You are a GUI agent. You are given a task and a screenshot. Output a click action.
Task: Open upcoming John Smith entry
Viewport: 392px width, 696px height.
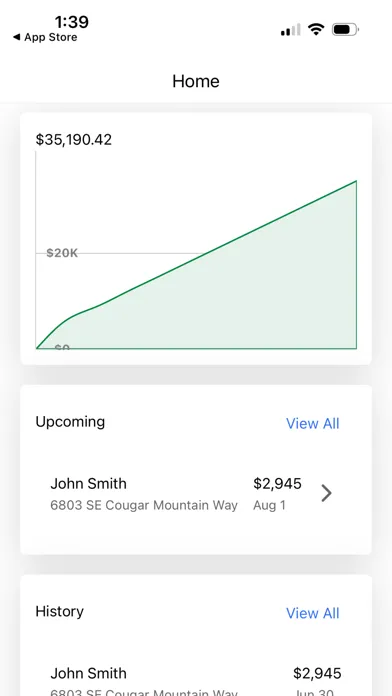[x=196, y=493]
